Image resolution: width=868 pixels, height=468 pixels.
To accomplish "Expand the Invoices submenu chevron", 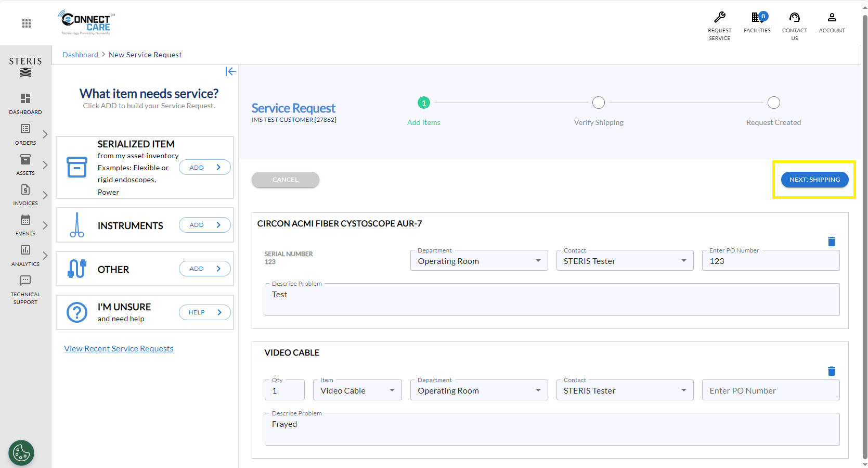I will (45, 195).
